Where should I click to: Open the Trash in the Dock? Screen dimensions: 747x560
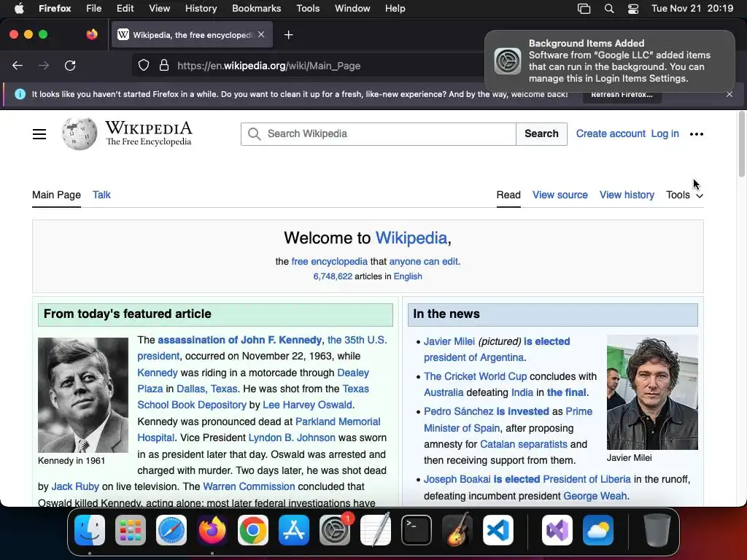point(657,530)
